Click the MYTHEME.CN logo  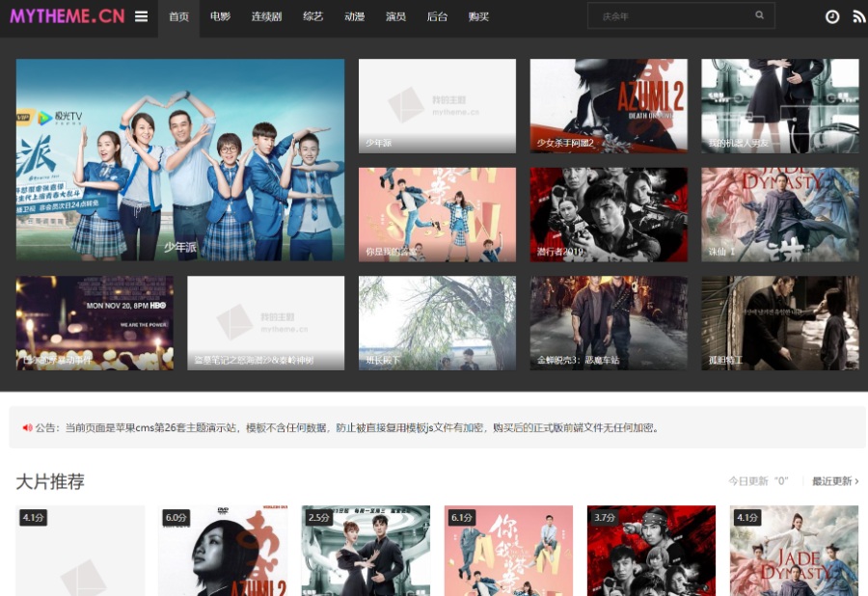[68, 16]
